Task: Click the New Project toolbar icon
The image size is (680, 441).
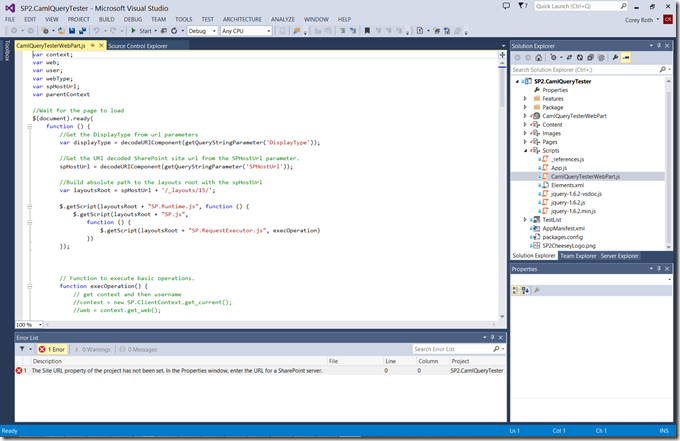Action: click(x=45, y=31)
